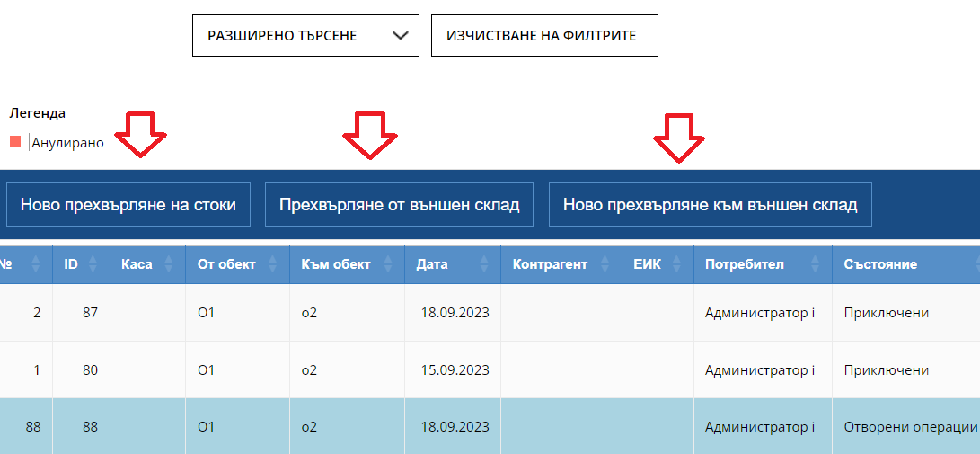The image size is (980, 454).
Task: Click № cell 2 in the first row
Action: click(x=26, y=313)
